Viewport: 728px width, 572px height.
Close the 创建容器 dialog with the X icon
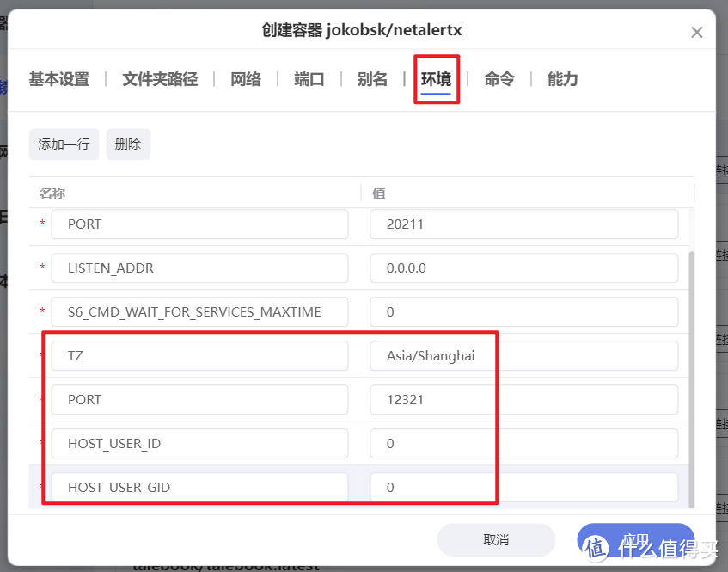click(697, 32)
